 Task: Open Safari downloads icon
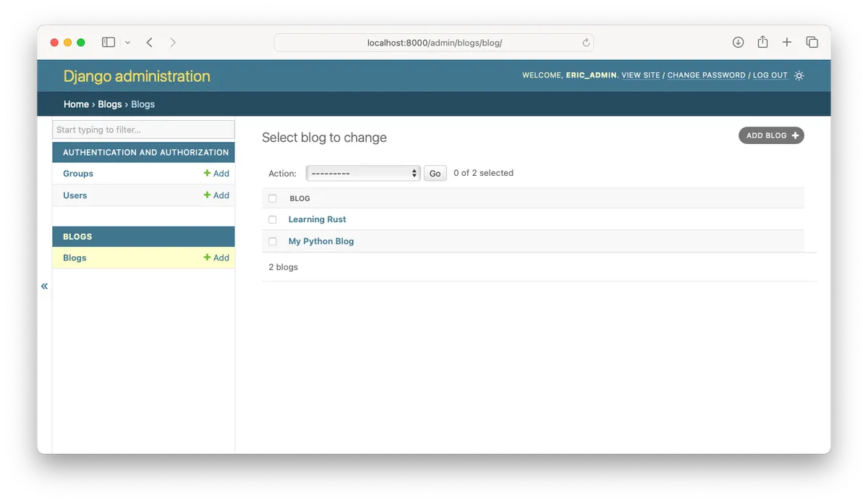pyautogui.click(x=738, y=43)
